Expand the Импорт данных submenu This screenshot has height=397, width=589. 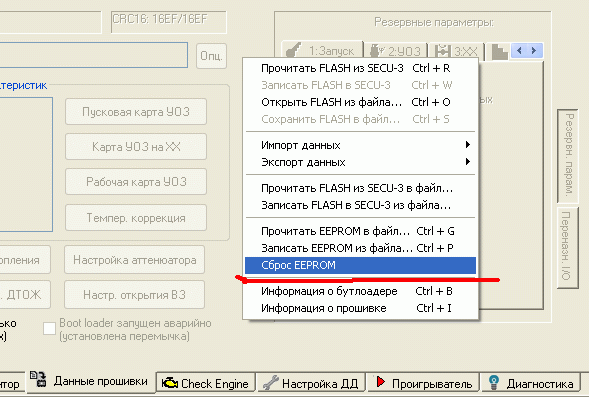(360, 145)
